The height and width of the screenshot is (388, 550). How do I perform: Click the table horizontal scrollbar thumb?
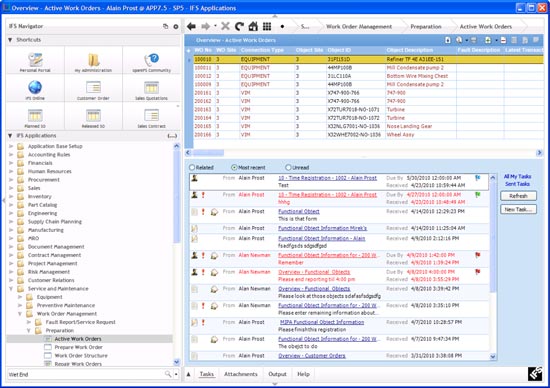click(x=208, y=153)
